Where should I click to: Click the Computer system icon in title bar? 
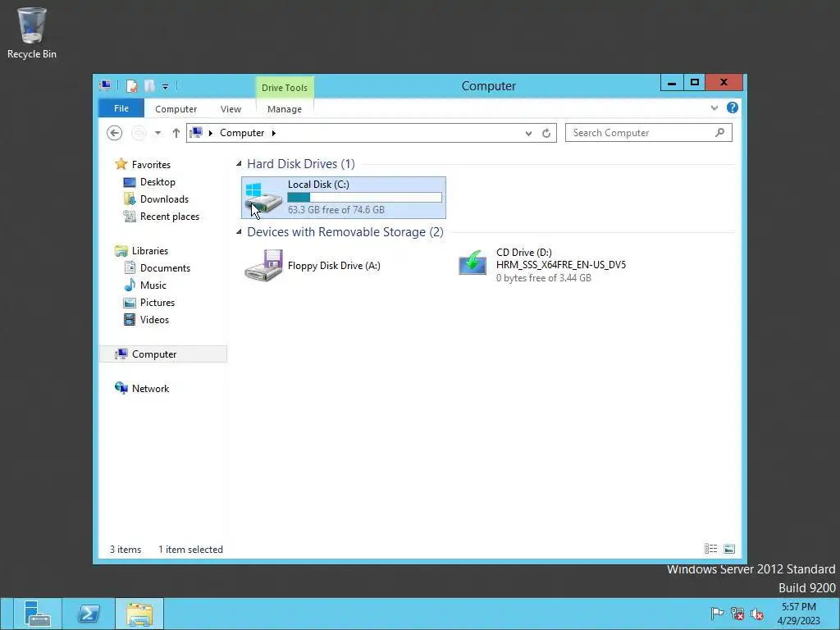pyautogui.click(x=105, y=85)
